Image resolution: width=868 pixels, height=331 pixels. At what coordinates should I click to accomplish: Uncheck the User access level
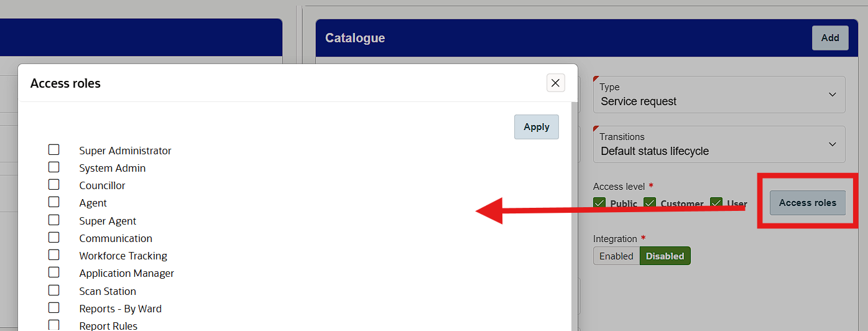[x=716, y=203]
